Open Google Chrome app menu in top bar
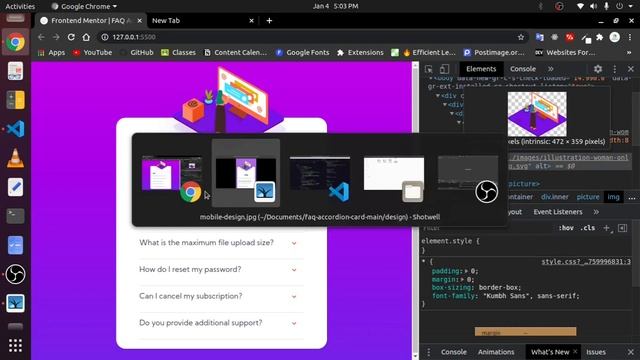The image size is (640, 360). click(84, 6)
